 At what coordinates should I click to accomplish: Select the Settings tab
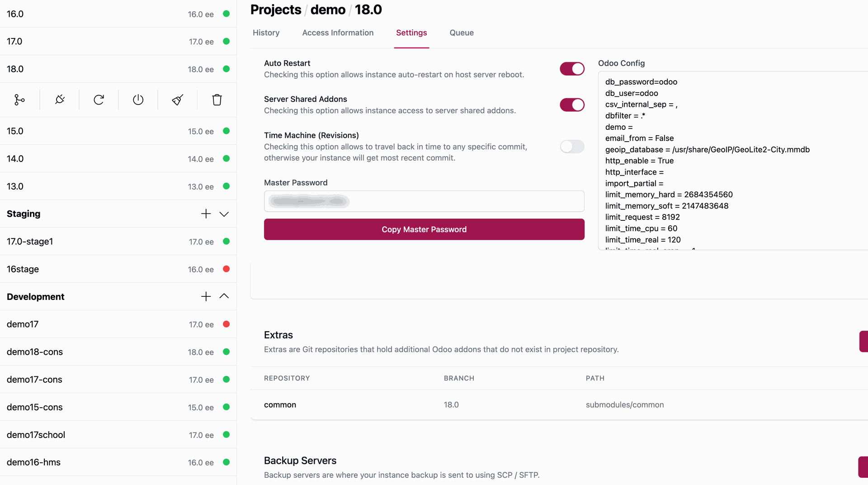click(411, 33)
